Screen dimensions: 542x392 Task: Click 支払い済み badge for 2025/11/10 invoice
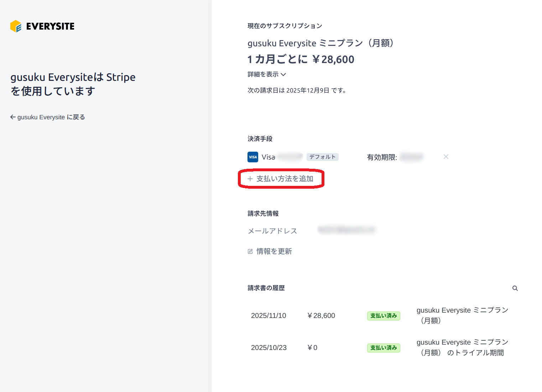point(384,316)
